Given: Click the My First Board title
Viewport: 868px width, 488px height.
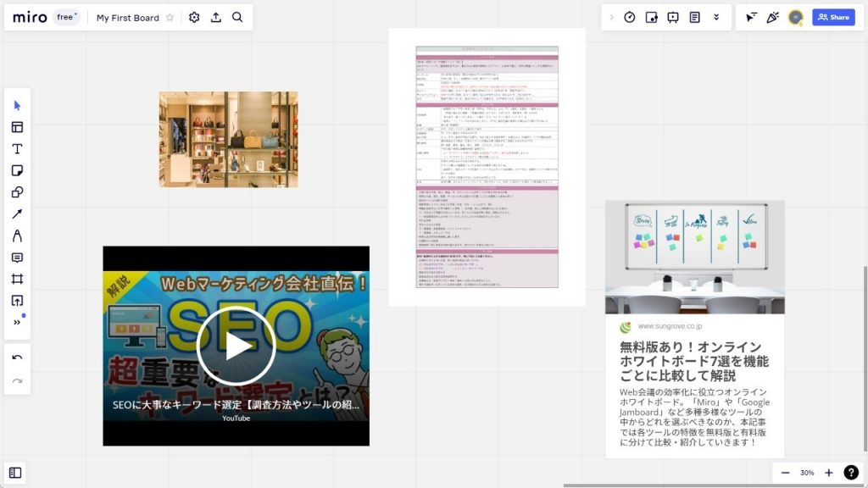Looking at the screenshot, I should 128,18.
